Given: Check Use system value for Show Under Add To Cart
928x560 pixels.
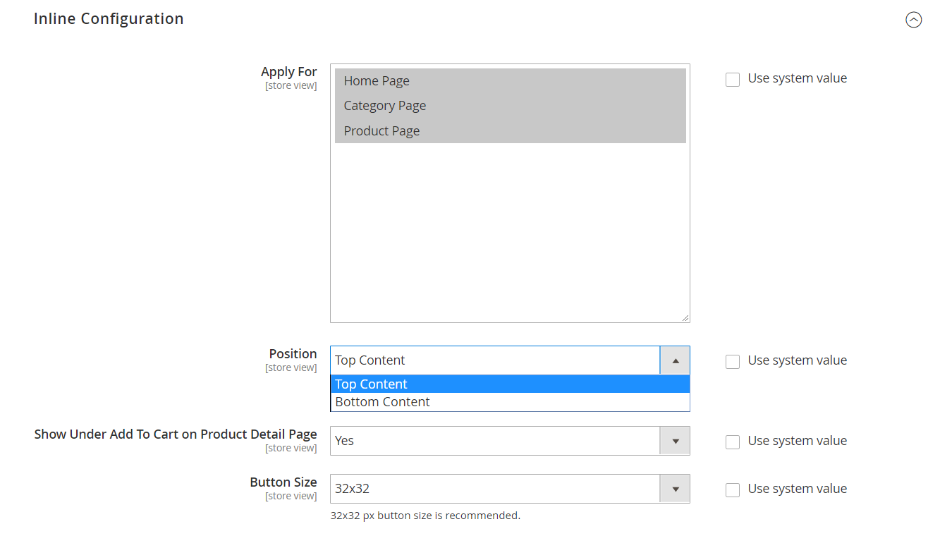Looking at the screenshot, I should coord(733,442).
